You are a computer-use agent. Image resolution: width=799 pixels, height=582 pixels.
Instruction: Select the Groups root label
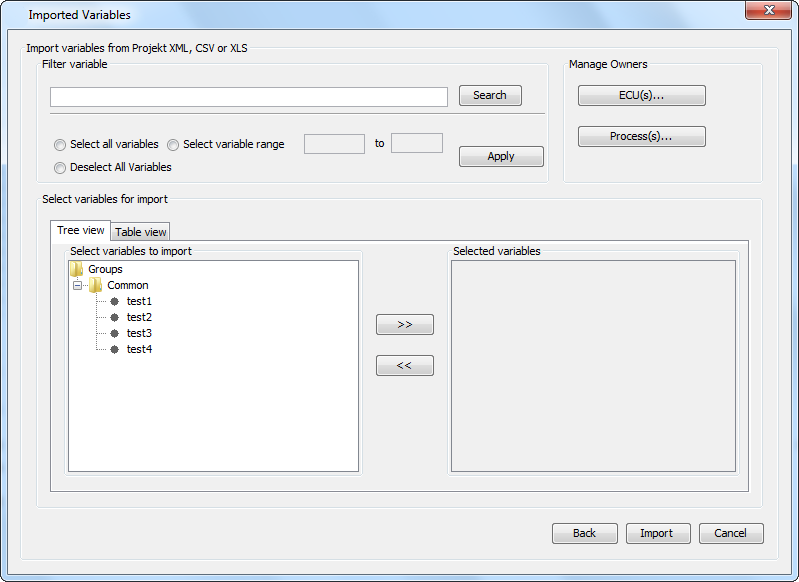pos(105,269)
